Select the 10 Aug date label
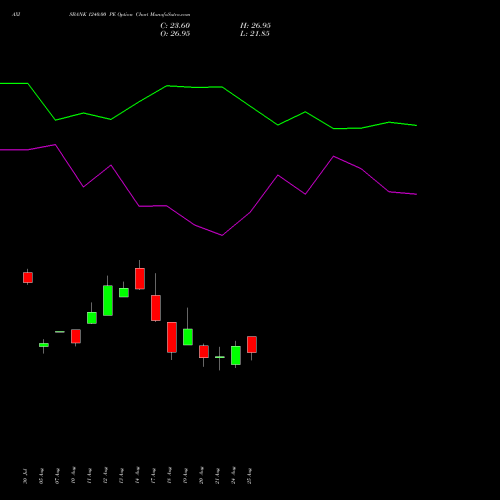This screenshot has width=500, height=500. (73, 475)
